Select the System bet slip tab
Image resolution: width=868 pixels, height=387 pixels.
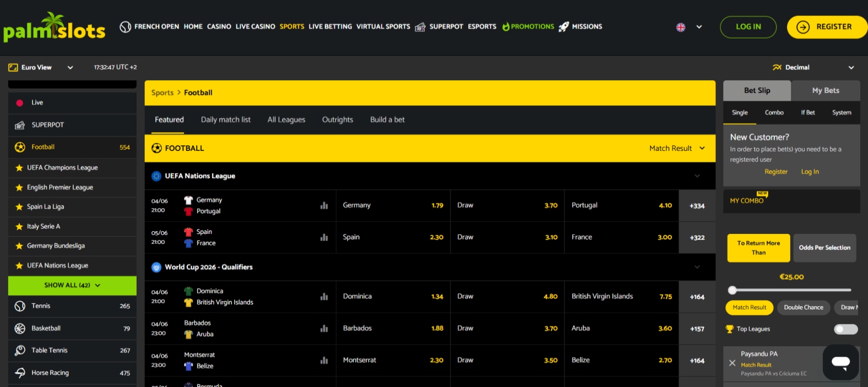tap(842, 112)
